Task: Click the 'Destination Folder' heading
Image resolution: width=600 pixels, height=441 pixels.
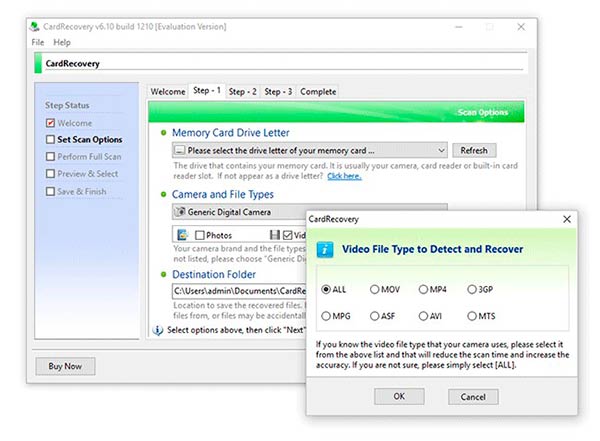Action: 214,274
